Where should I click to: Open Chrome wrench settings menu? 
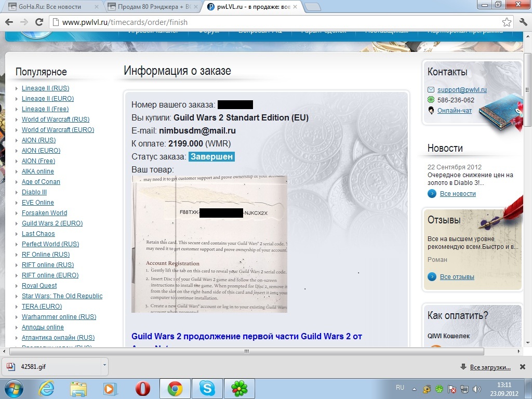(523, 22)
